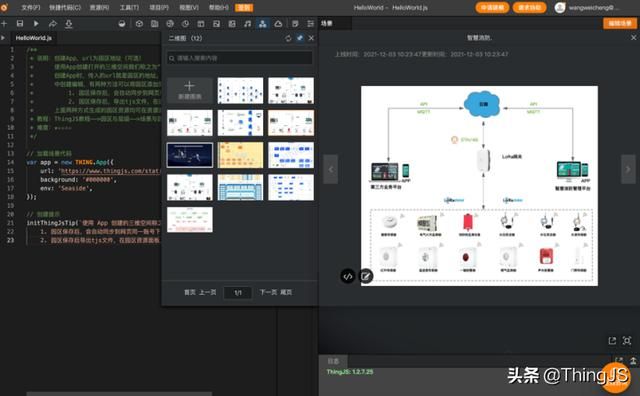The height and width of the screenshot is (396, 640).
Task: Save project with floppy disk icon
Action: pyautogui.click(x=20, y=24)
